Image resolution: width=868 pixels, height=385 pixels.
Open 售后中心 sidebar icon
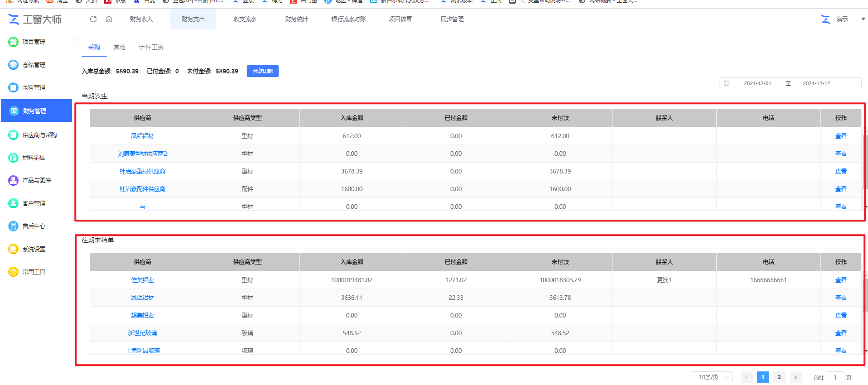pos(14,226)
